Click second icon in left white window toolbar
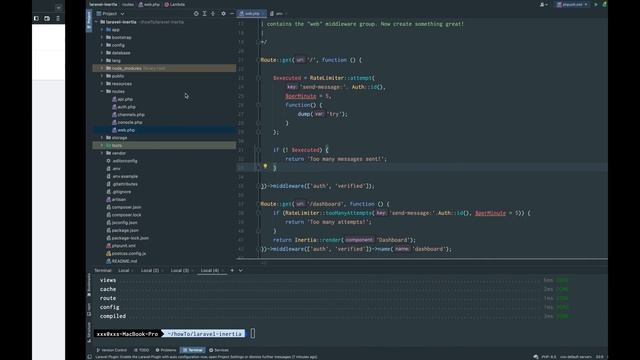 (47, 18)
